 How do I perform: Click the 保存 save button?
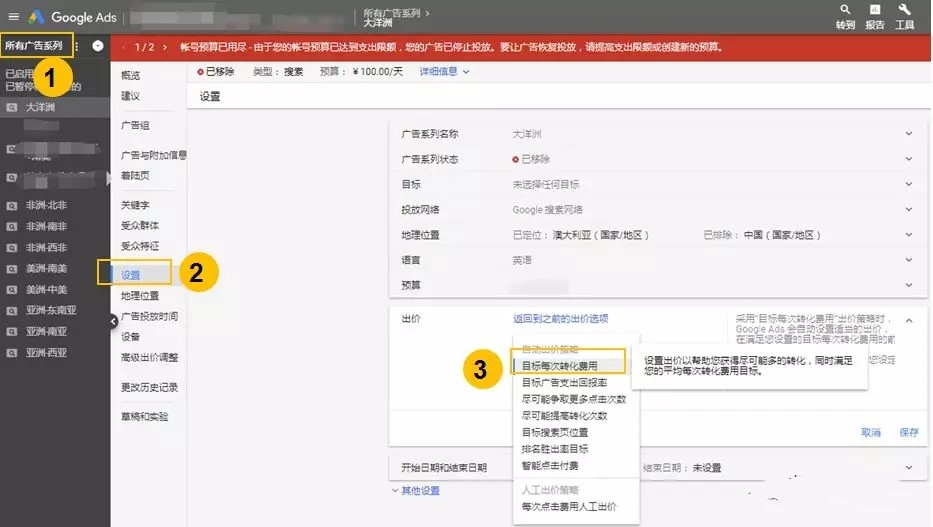(x=908, y=433)
